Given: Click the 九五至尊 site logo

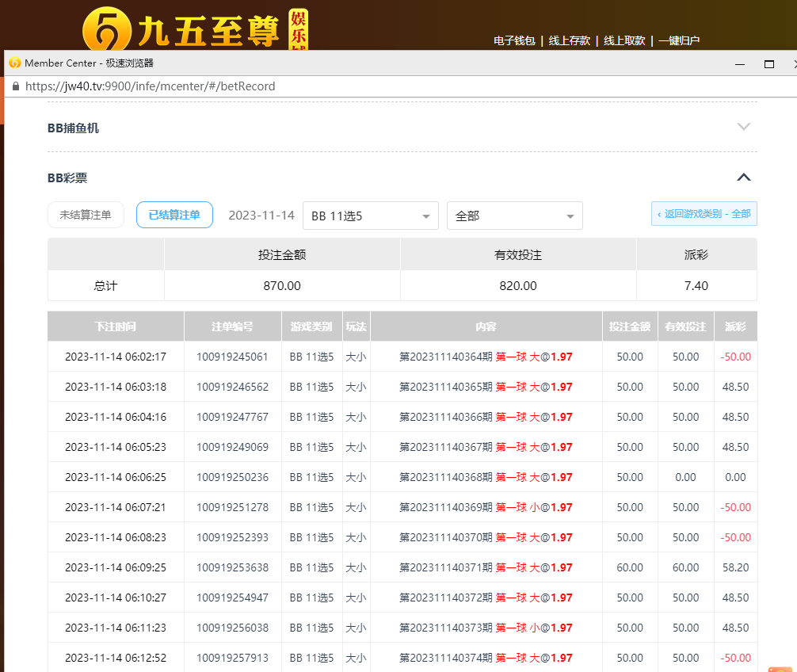Looking at the screenshot, I should 194,32.
